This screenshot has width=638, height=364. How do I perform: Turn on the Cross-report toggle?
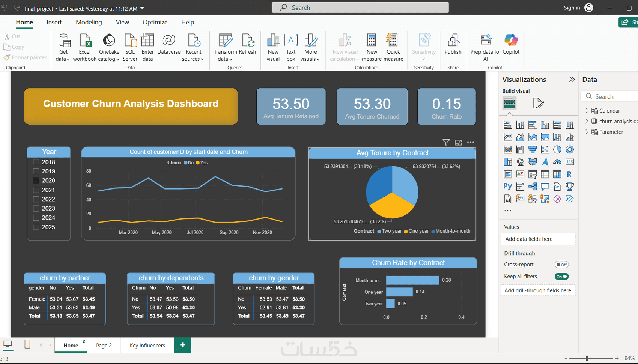[561, 265]
